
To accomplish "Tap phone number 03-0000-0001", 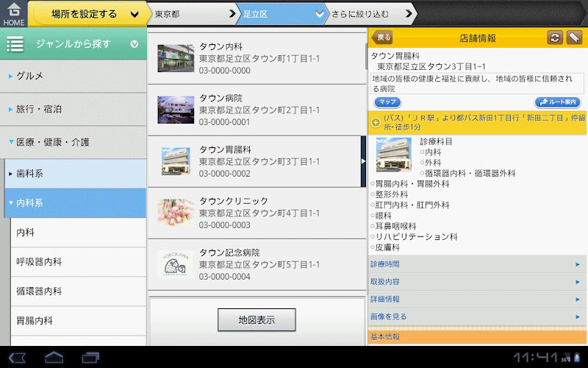I will (225, 122).
